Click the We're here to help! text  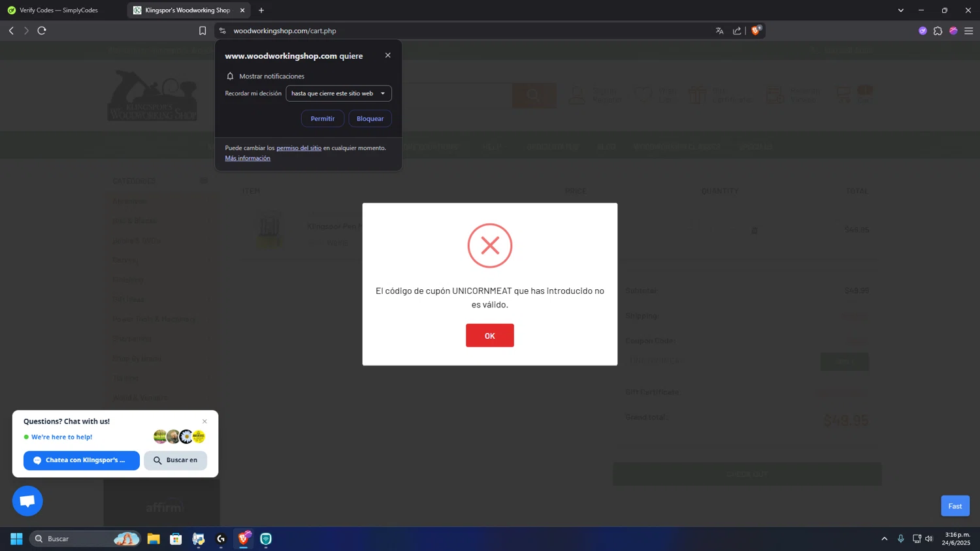pos(61,437)
